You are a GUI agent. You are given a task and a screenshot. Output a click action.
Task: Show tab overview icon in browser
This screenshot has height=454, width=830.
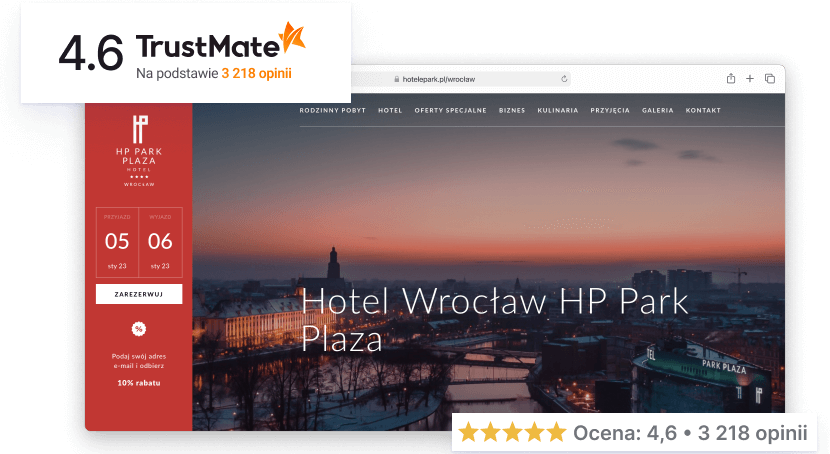[770, 78]
